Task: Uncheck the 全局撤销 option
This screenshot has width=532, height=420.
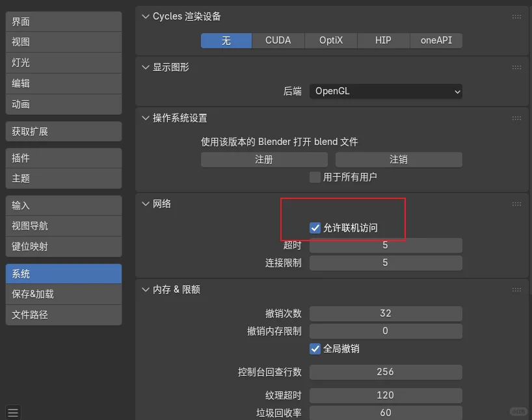Action: pyautogui.click(x=315, y=348)
